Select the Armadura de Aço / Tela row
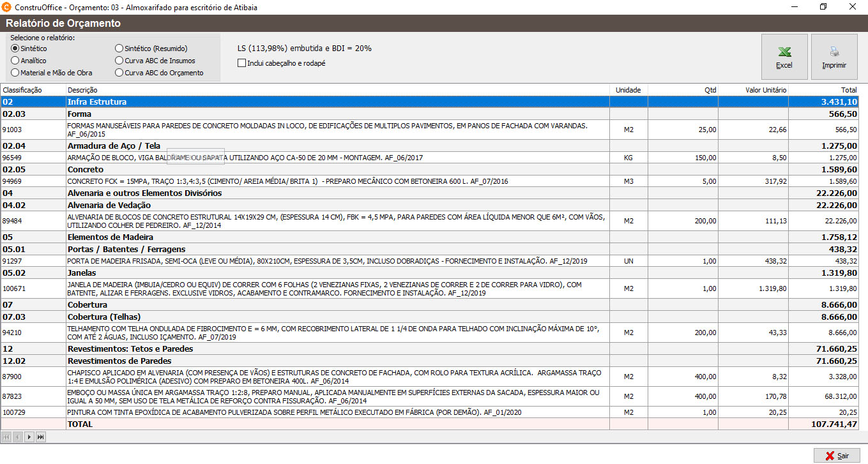The width and height of the screenshot is (868, 464). click(x=430, y=146)
